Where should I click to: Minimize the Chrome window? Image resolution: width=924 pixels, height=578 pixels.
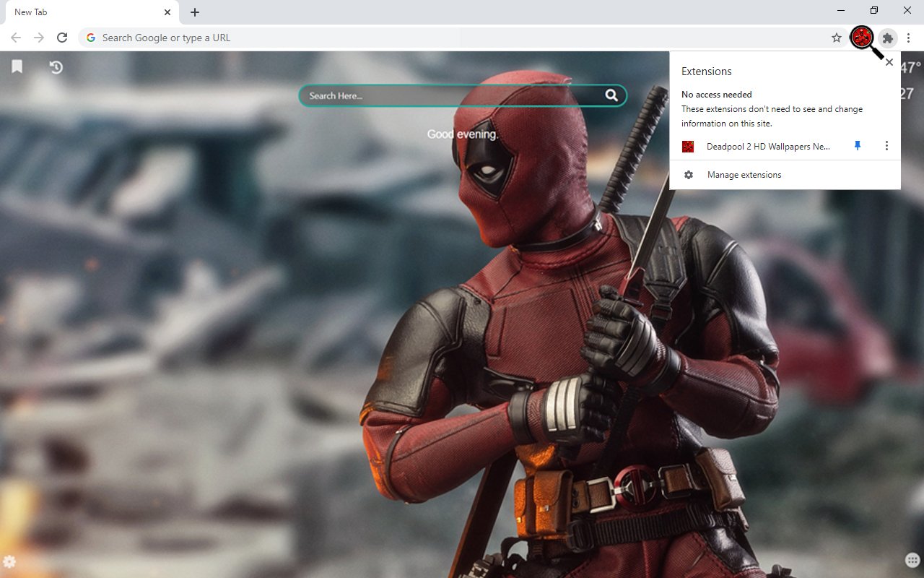click(842, 11)
